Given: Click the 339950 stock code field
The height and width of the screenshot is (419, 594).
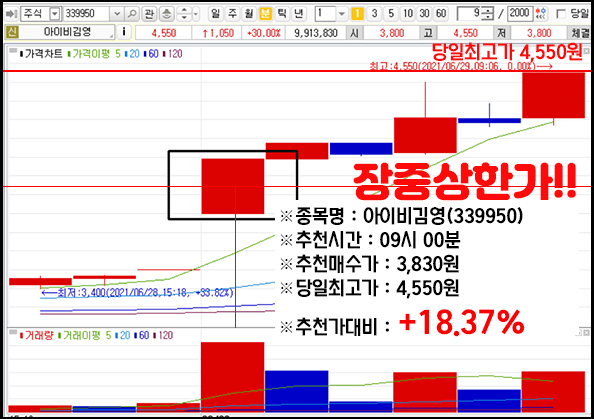Looking at the screenshot, I should point(87,14).
